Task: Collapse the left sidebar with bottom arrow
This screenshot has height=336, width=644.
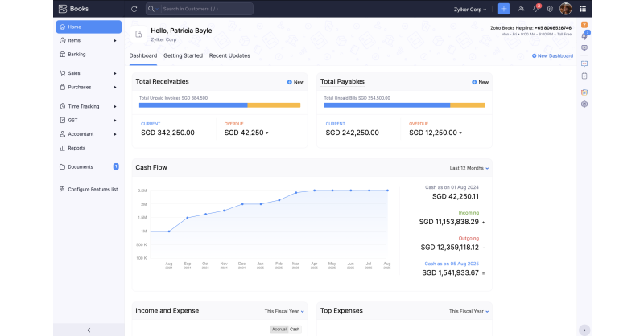Action: point(89,330)
